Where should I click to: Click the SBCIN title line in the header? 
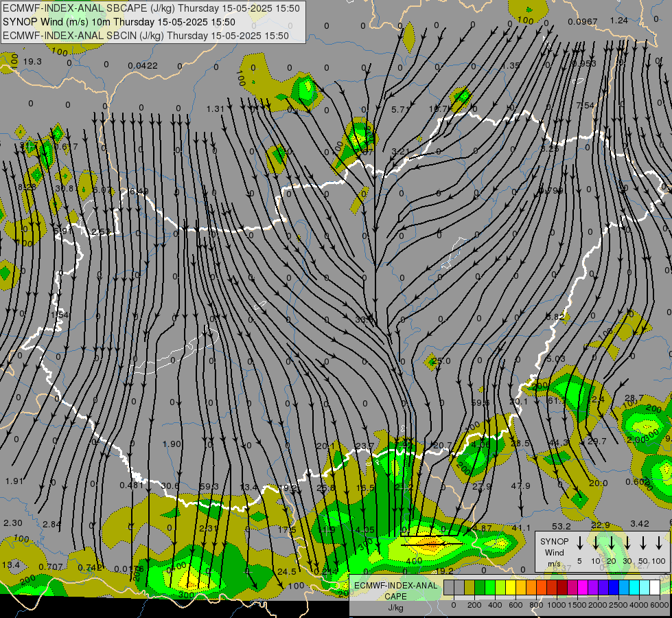(146, 36)
